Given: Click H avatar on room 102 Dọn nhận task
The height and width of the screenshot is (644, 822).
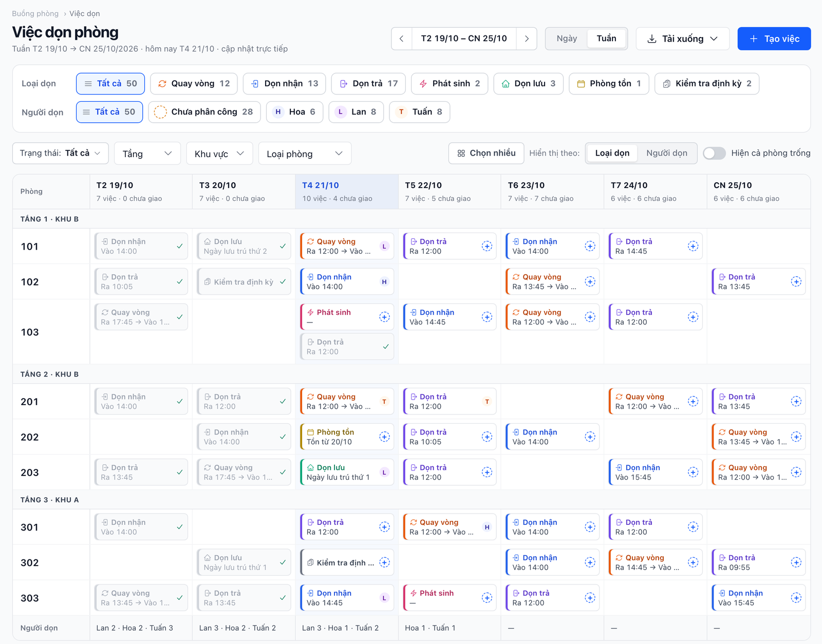Looking at the screenshot, I should [384, 282].
